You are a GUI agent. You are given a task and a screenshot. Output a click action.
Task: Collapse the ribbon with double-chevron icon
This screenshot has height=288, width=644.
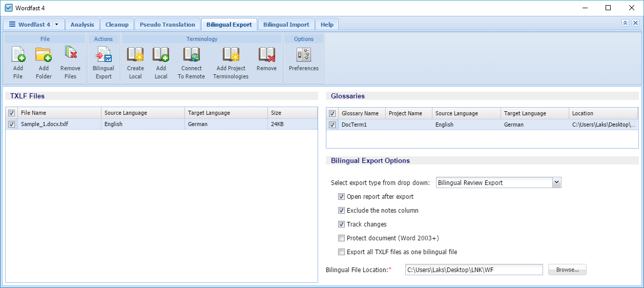(626, 23)
